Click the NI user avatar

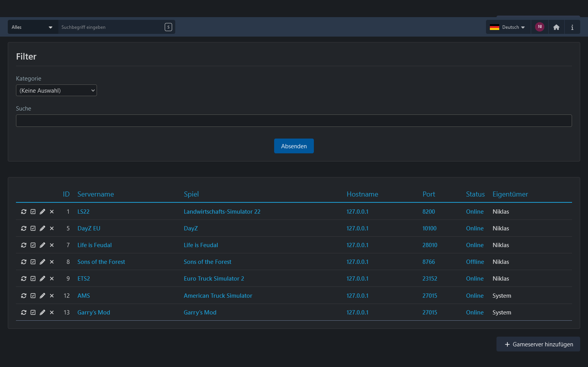[539, 27]
